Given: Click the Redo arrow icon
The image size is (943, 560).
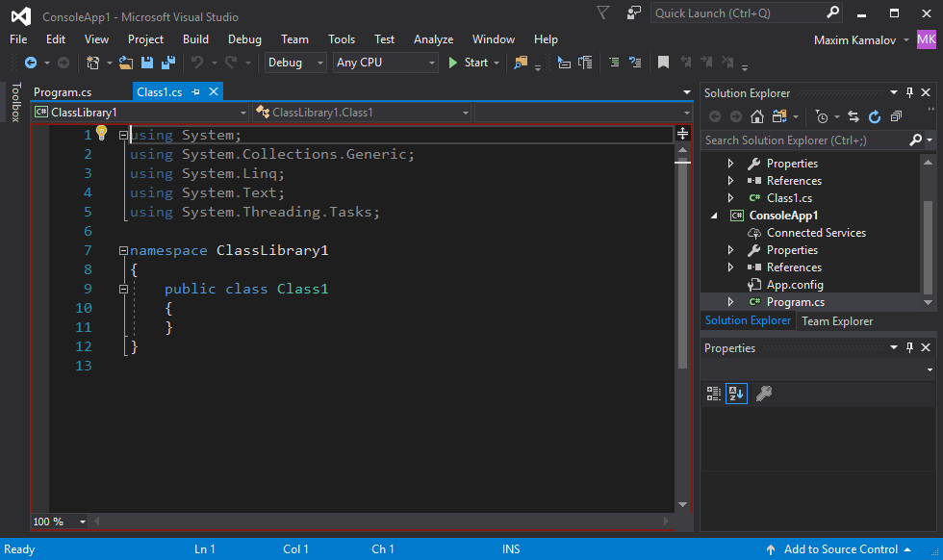Looking at the screenshot, I should pos(231,62).
